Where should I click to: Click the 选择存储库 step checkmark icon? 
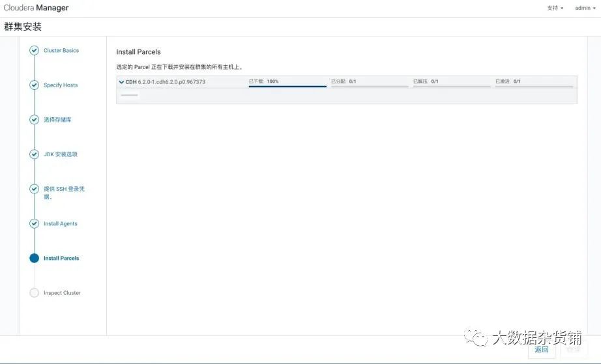pos(34,119)
